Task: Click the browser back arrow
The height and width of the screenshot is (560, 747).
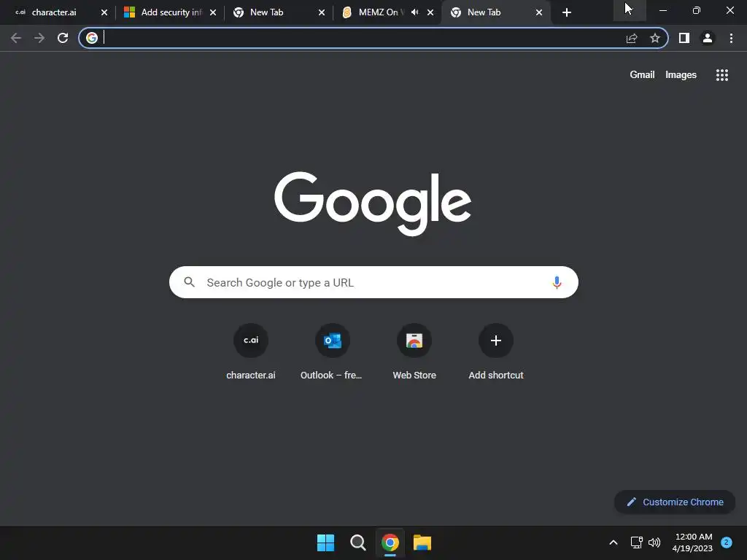Action: tap(16, 38)
